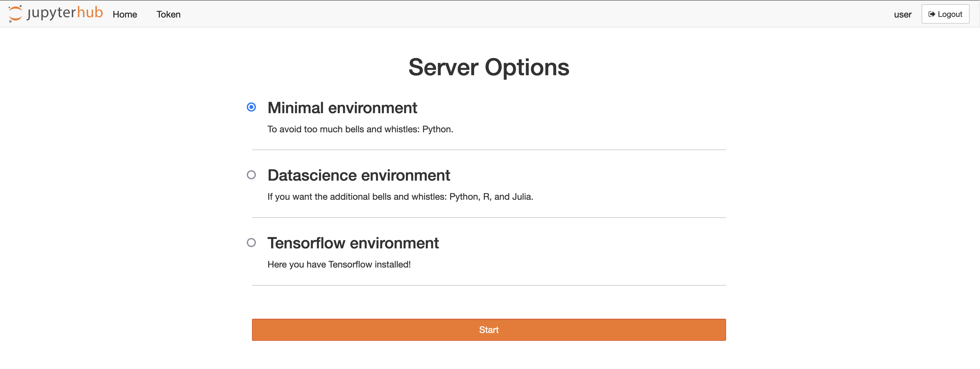
Task: Click 'Here you have Tensorflow installed!' text
Action: pyautogui.click(x=339, y=265)
